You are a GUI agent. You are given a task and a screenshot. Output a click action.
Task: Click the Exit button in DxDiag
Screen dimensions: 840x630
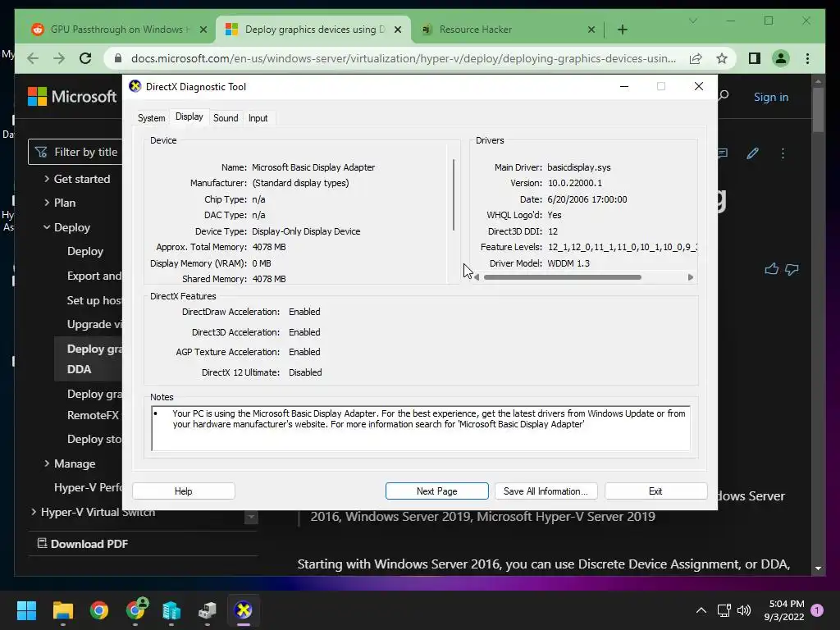655,491
